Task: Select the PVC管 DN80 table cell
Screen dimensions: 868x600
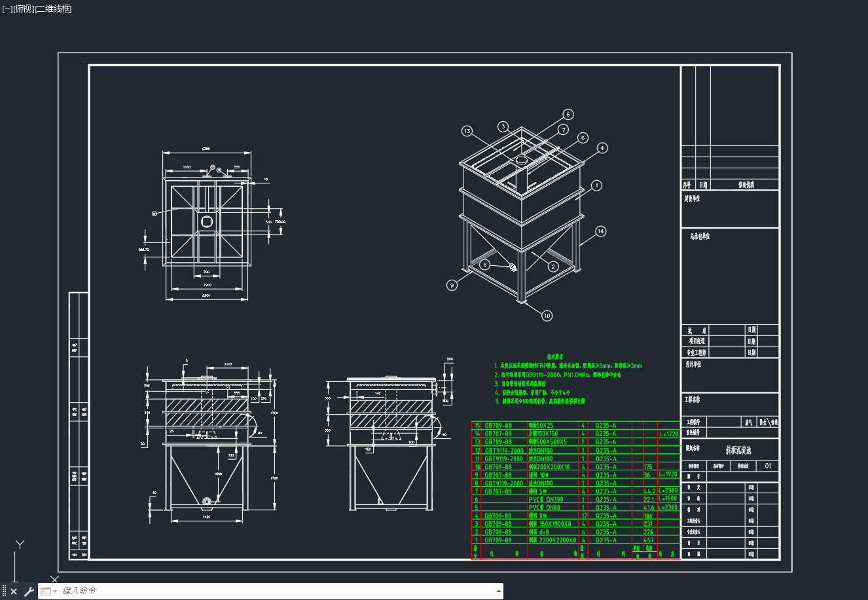Action: [553, 508]
